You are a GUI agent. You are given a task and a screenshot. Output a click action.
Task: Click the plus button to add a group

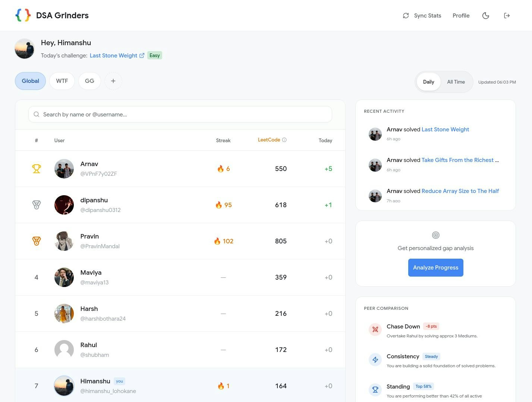click(113, 81)
